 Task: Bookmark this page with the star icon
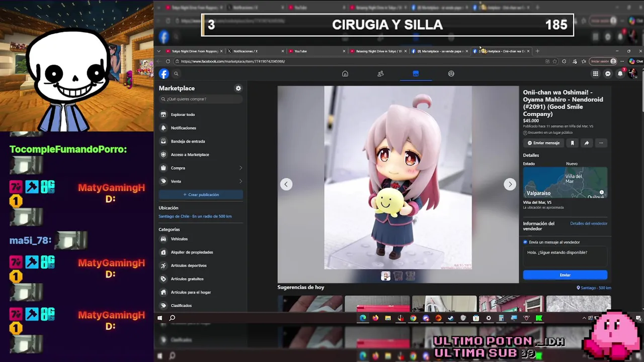[x=555, y=61]
